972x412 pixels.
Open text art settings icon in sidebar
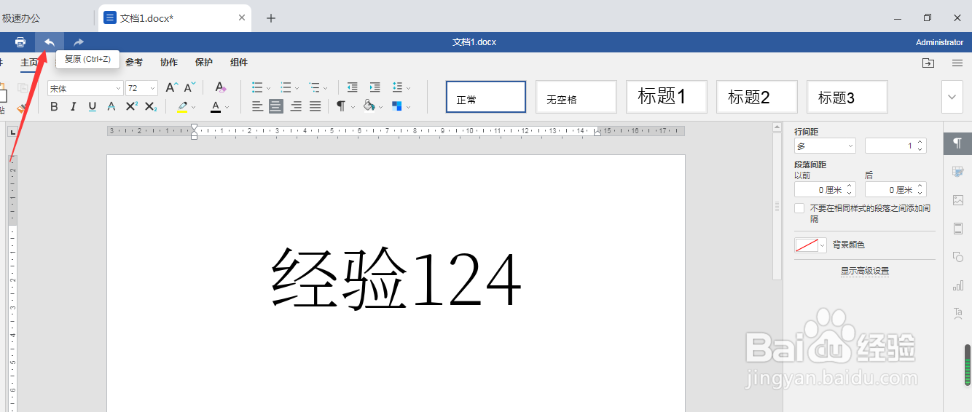coord(958,313)
